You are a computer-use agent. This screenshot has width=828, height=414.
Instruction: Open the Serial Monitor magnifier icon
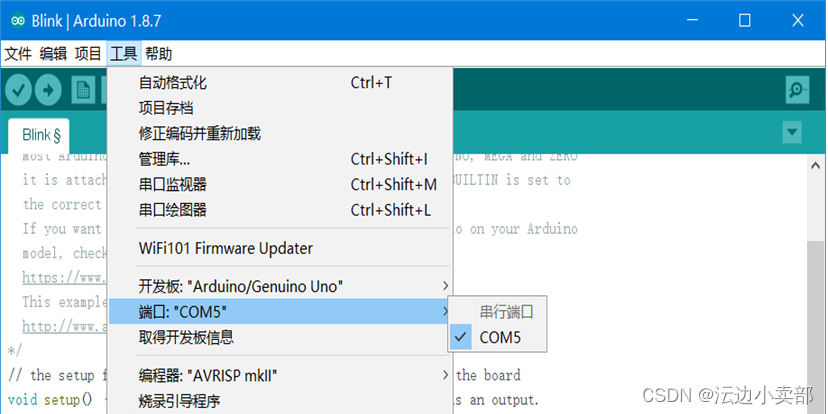pos(797,90)
